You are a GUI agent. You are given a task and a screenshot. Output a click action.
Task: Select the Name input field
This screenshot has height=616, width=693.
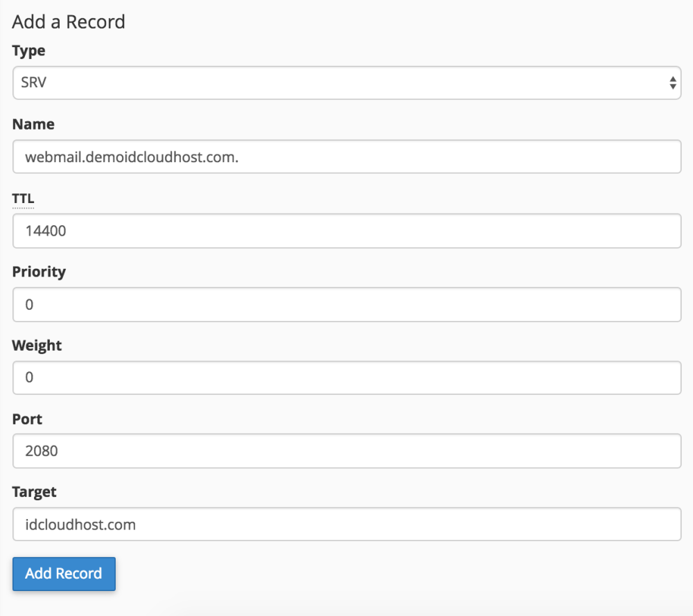click(x=346, y=157)
